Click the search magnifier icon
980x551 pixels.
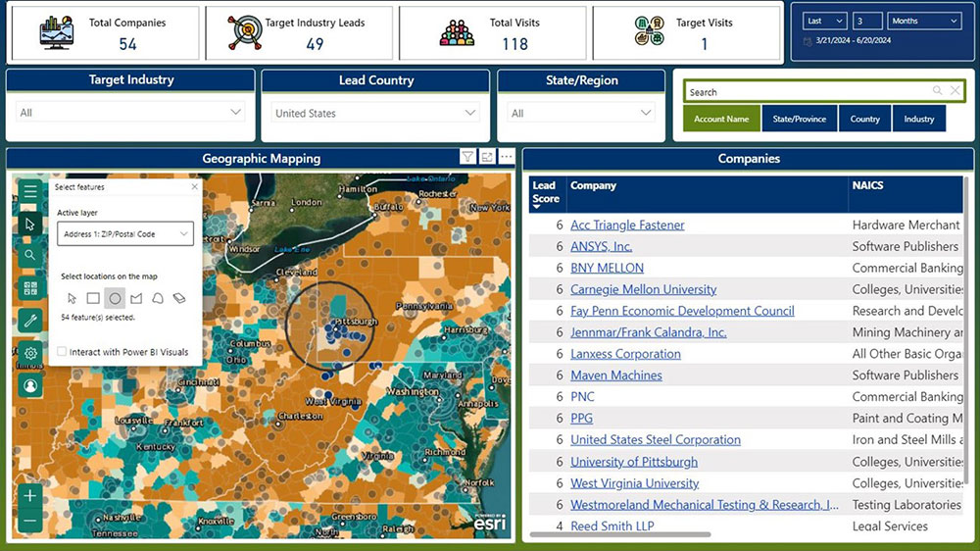938,90
